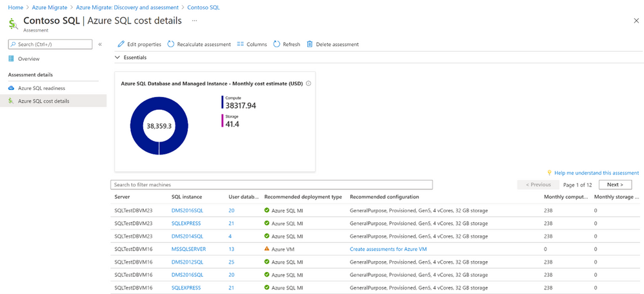Focus the Search to filter machines box
This screenshot has height=294, width=644.
point(272,185)
